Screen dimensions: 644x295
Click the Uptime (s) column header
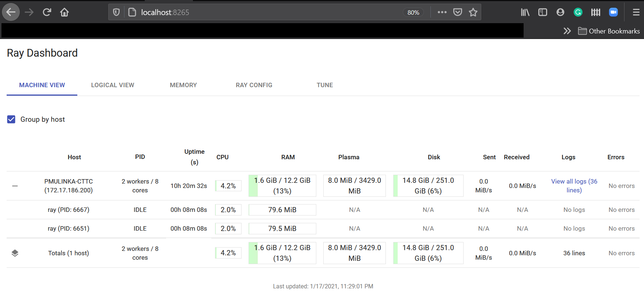pos(194,157)
